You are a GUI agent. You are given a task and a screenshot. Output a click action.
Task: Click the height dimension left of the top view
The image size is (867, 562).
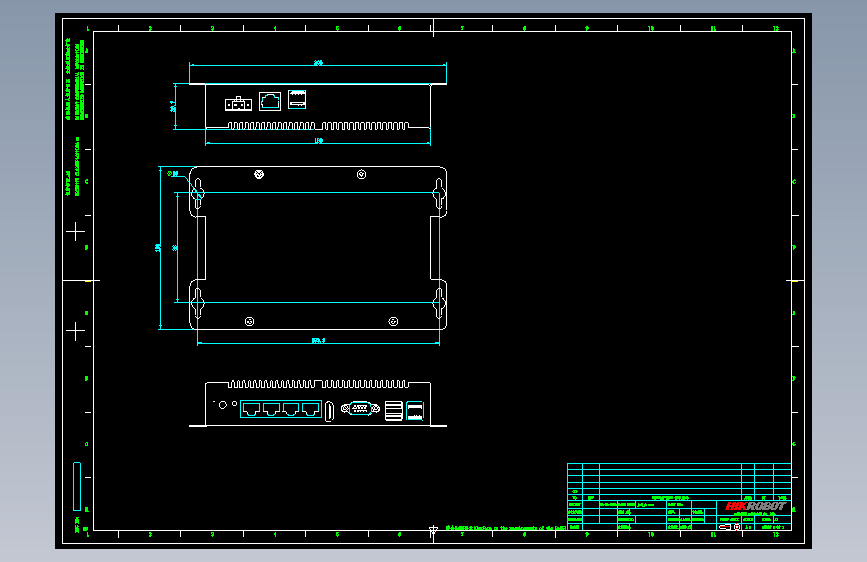click(174, 106)
